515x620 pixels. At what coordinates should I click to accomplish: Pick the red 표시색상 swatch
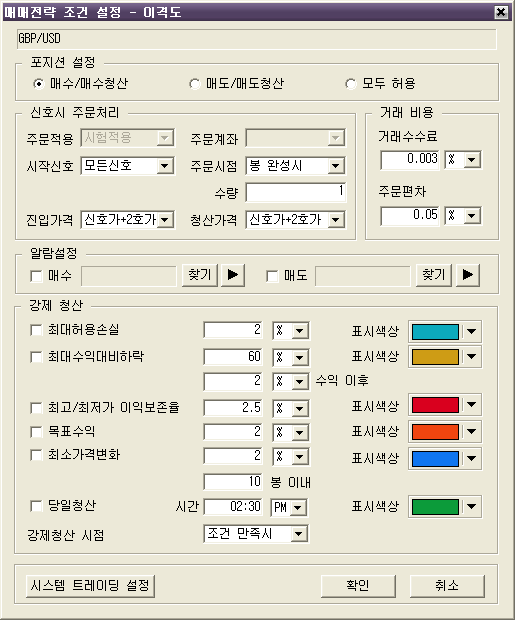point(435,405)
